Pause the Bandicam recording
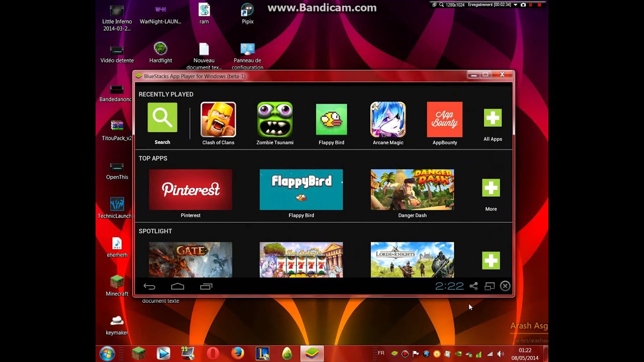Image resolution: width=644 pixels, height=362 pixels. (x=531, y=5)
